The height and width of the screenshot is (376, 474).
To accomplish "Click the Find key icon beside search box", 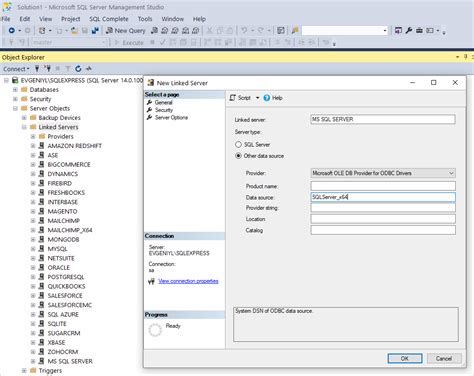I will point(295,30).
